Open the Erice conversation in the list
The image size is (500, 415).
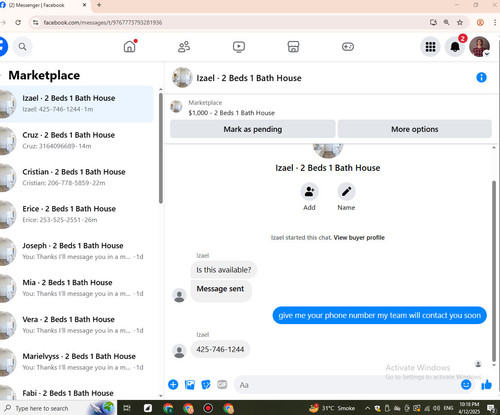coord(77,214)
